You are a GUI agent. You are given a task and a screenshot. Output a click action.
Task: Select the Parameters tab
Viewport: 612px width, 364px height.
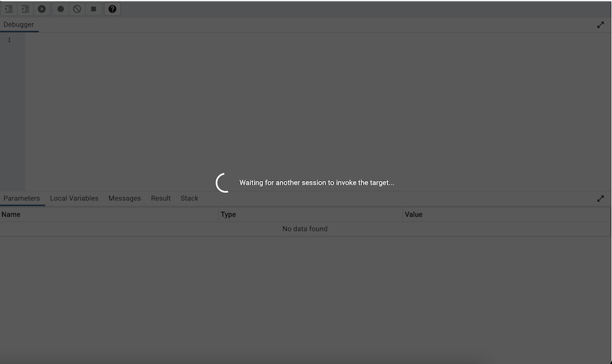coord(22,198)
